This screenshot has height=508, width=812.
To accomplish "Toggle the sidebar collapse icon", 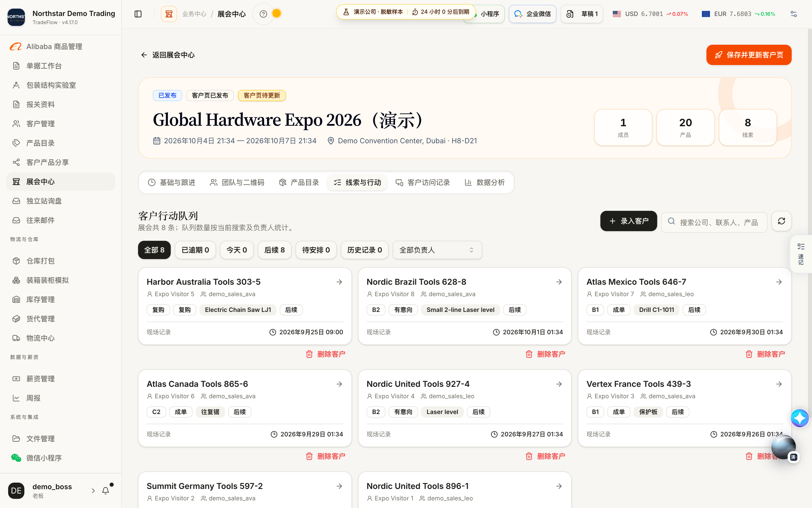I will (x=138, y=14).
